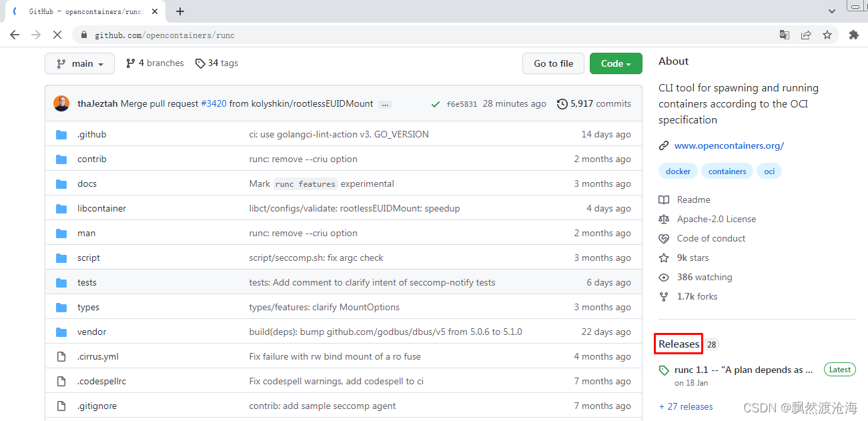The width and height of the screenshot is (868, 421).
Task: Click the link icon beside opencontainers.org
Action: click(x=664, y=145)
